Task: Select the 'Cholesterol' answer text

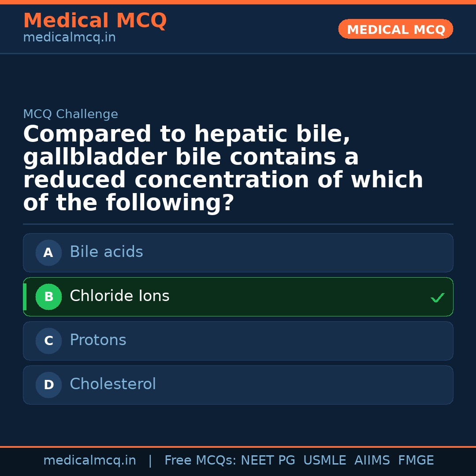Action: [113, 384]
